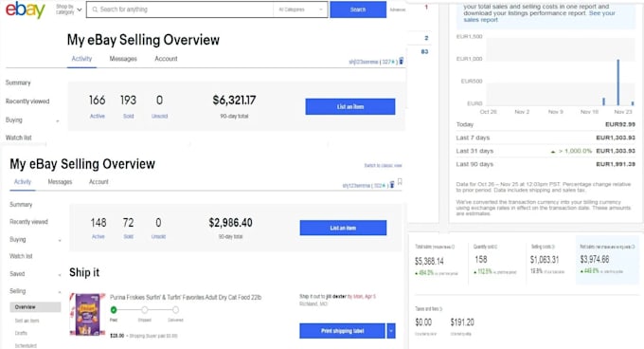Click the Shipped progress step circle
The width and height of the screenshot is (644, 349).
(x=145, y=309)
